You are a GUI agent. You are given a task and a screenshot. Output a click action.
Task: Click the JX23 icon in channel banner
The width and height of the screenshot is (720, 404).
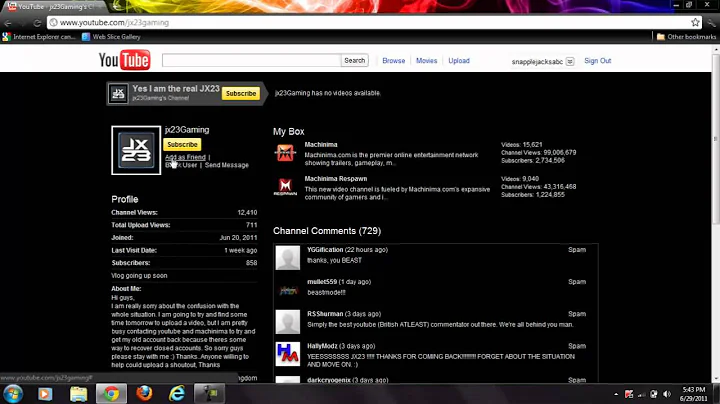point(118,93)
